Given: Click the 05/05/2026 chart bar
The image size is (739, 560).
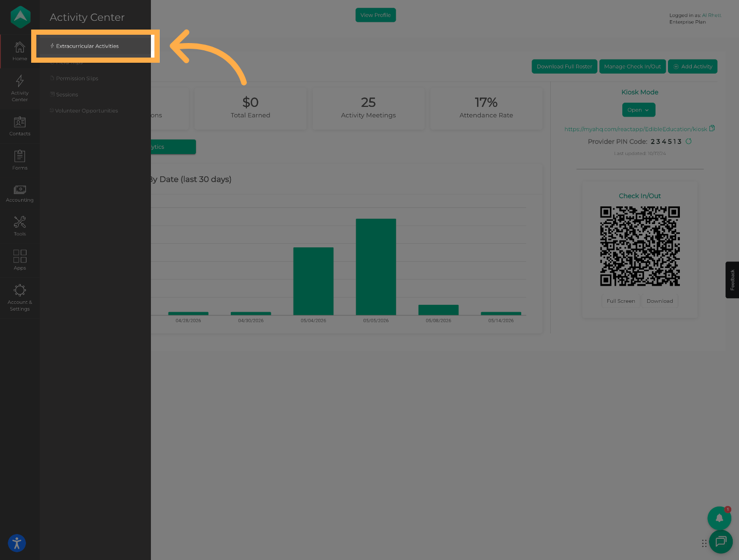Looking at the screenshot, I should [x=376, y=267].
